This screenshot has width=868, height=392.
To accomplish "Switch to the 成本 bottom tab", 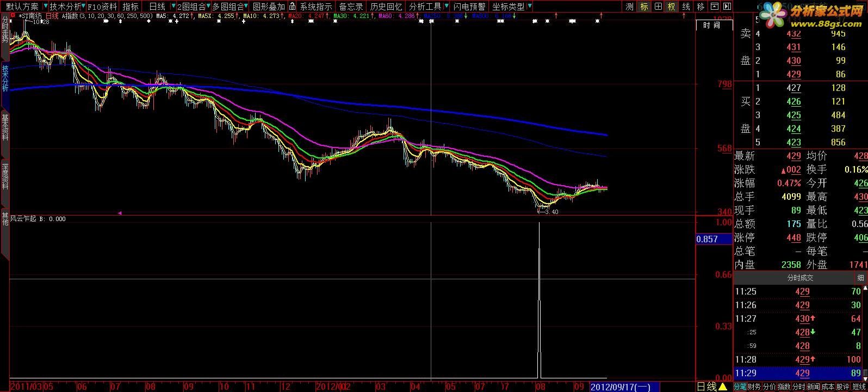I will (828, 387).
